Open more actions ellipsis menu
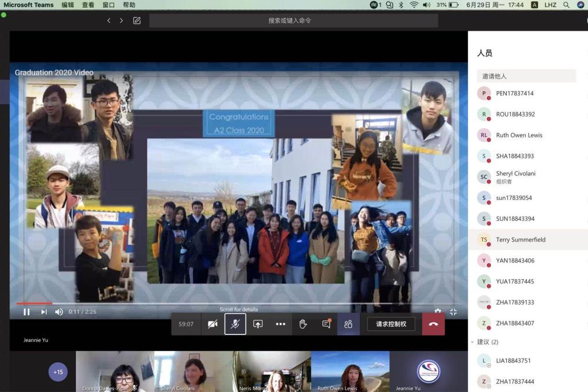The image size is (588, 392). point(280,324)
